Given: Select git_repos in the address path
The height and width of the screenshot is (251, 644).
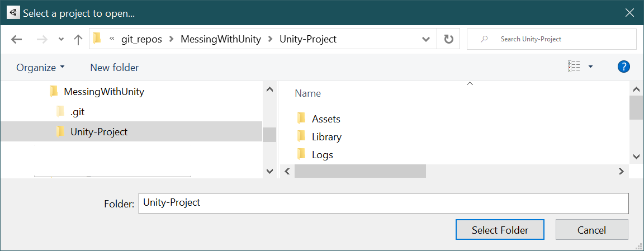Looking at the screenshot, I should tap(141, 39).
